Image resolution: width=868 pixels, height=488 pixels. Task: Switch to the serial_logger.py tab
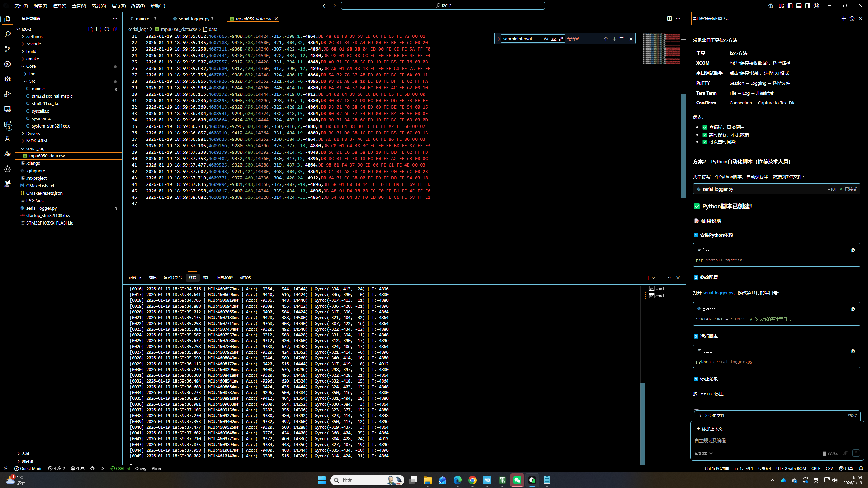coord(194,19)
